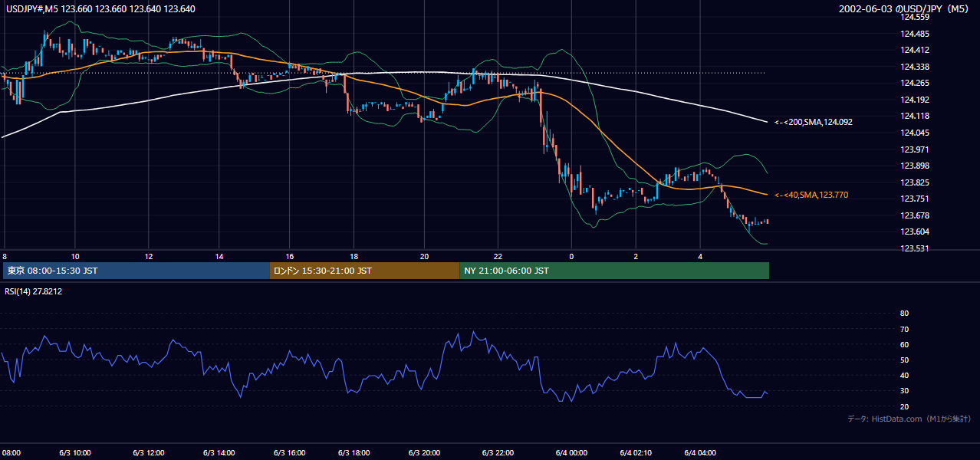
Task: Click price axis value 123.751
Action: pyautogui.click(x=914, y=199)
